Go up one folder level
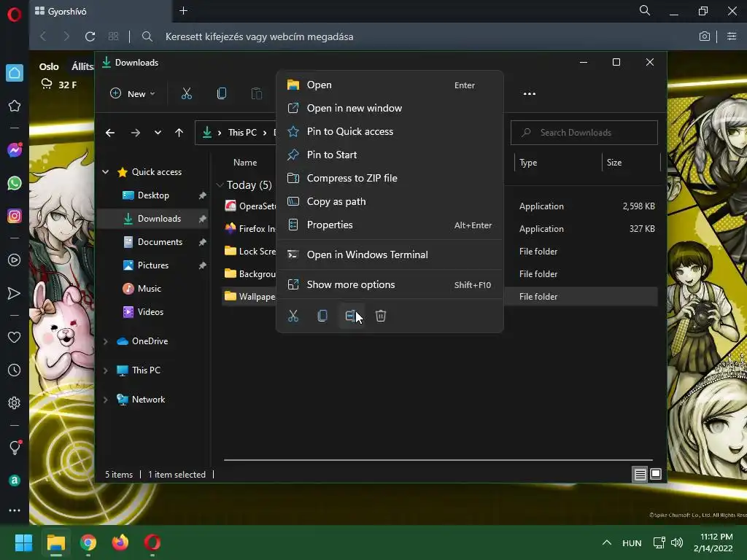Viewport: 747px width, 560px height. click(x=179, y=133)
